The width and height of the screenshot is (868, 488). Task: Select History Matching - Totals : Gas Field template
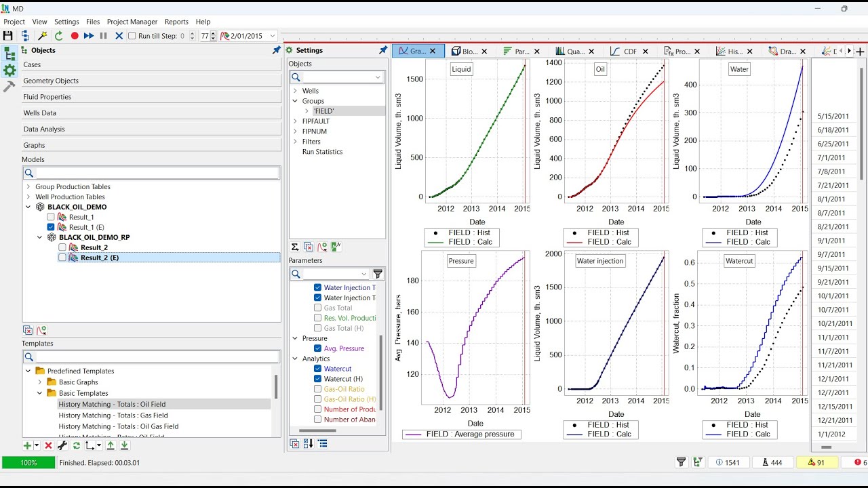click(x=113, y=415)
